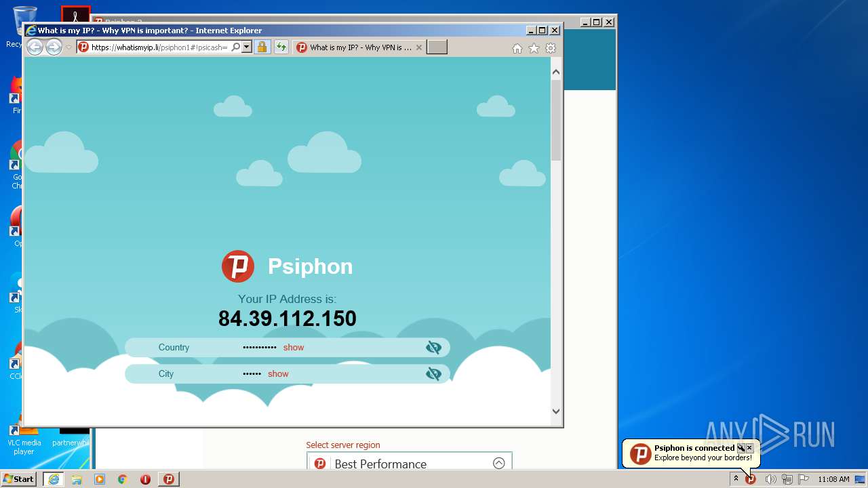
Task: Click the Adobe Reader desktop icon
Action: click(x=75, y=15)
